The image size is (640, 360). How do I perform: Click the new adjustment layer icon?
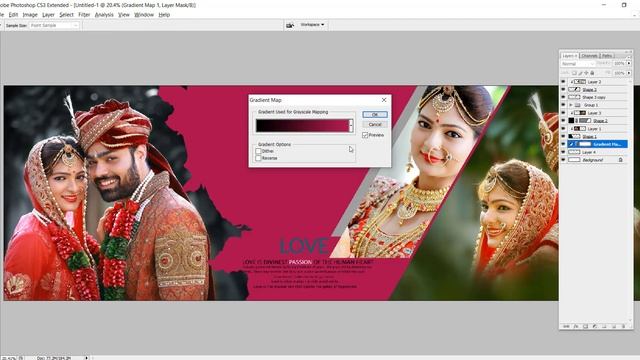click(x=594, y=326)
